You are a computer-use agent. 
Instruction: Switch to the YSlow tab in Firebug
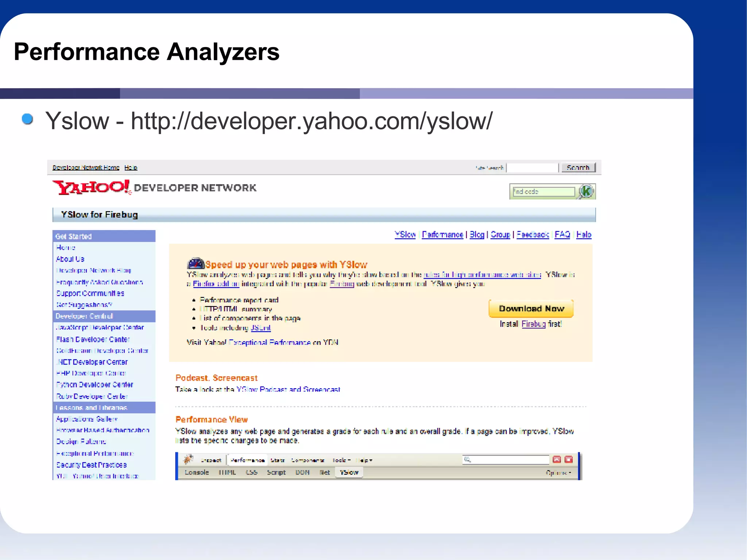[x=349, y=472]
